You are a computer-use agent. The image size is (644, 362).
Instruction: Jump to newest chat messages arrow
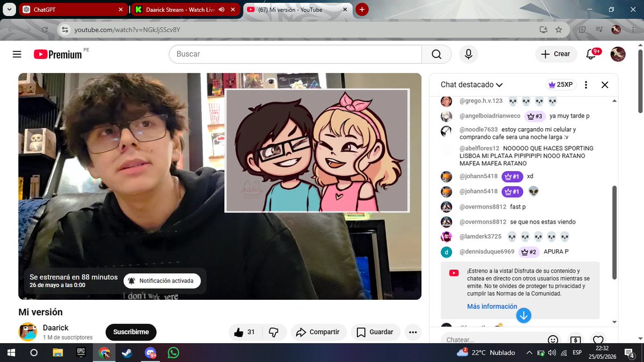coord(523,315)
